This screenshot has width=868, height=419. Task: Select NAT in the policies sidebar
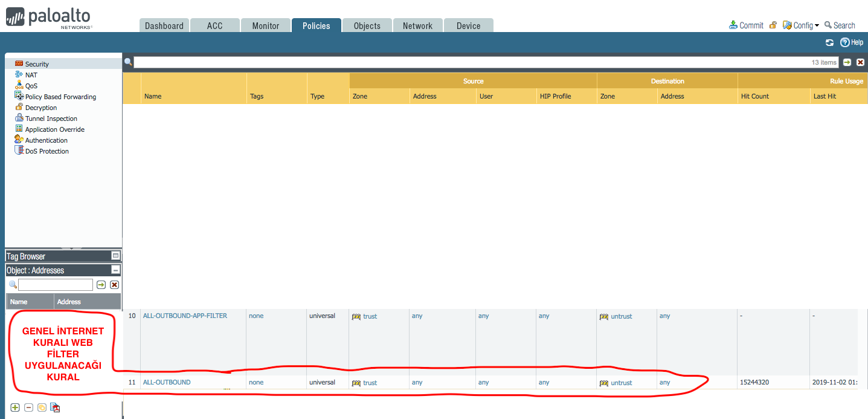(x=31, y=75)
